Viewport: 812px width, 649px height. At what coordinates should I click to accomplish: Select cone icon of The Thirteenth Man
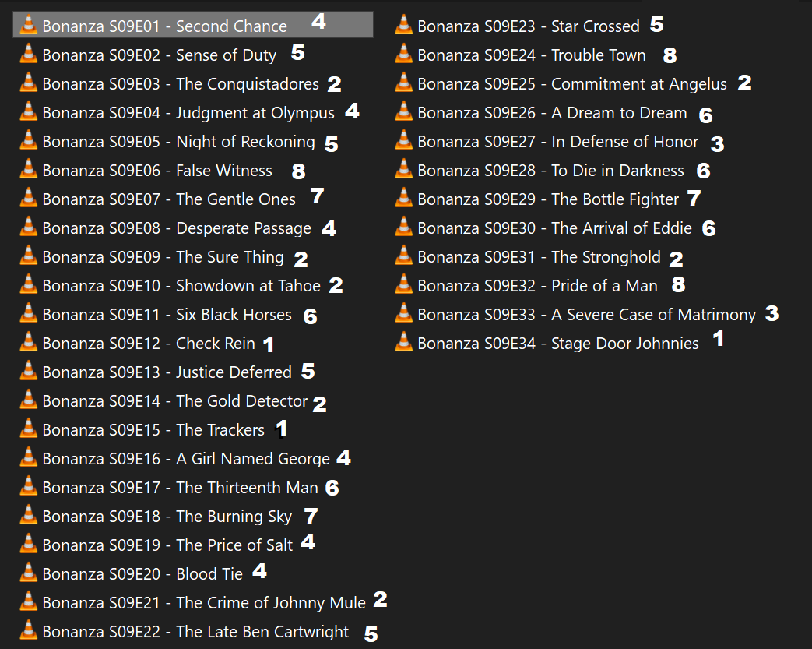click(x=29, y=486)
